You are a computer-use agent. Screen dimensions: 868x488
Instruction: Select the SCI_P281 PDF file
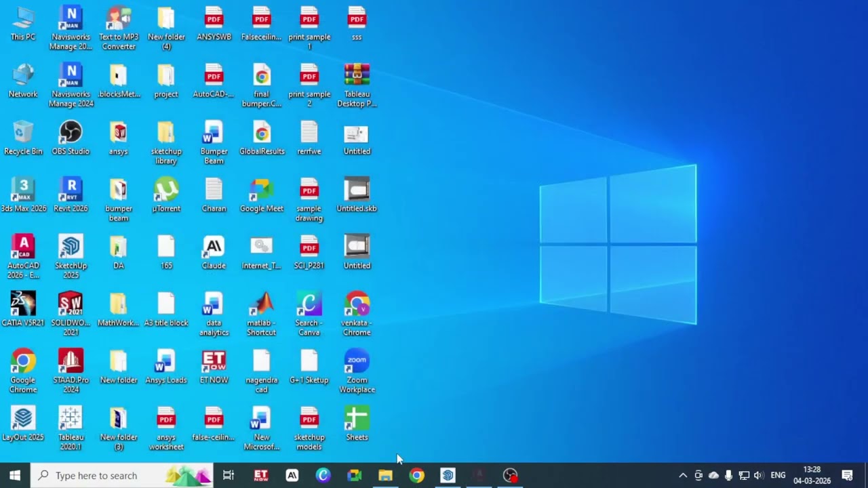pyautogui.click(x=309, y=253)
